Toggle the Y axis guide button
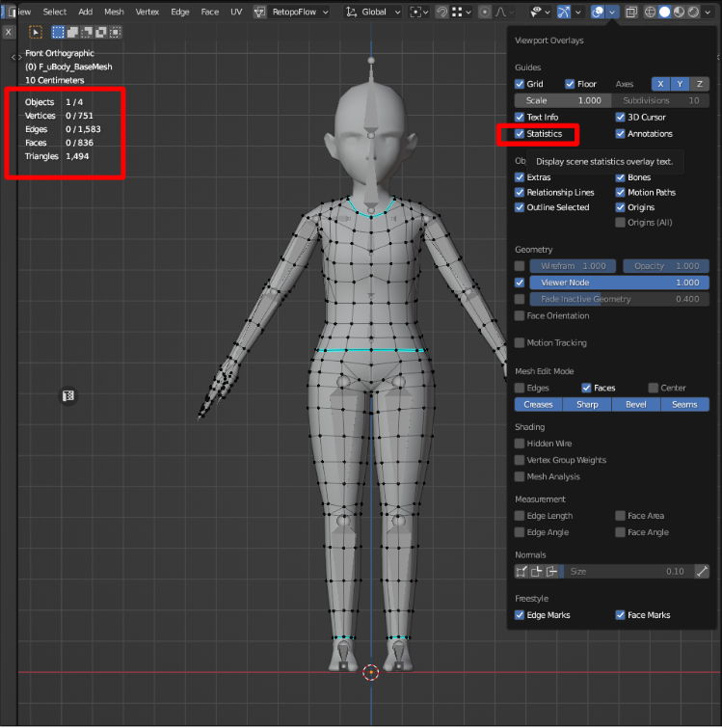This screenshot has height=728, width=722. click(680, 84)
